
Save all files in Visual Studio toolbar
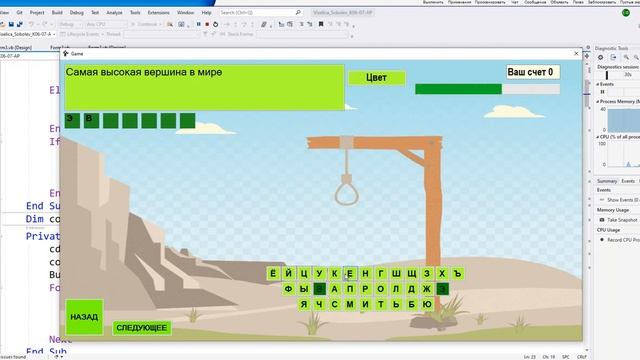click(19, 24)
